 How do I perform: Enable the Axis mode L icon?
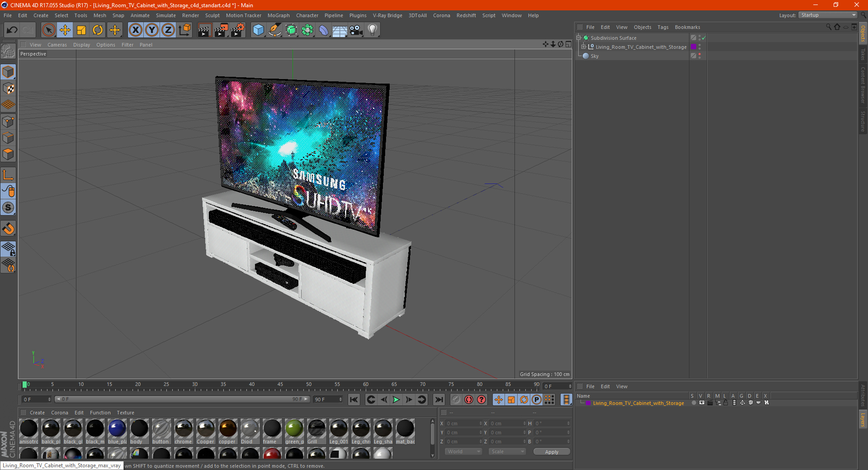pos(8,175)
